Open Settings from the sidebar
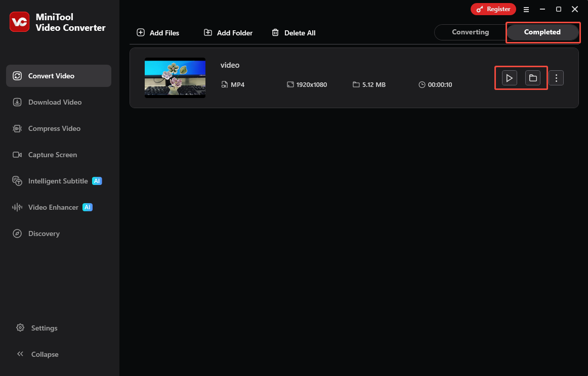The height and width of the screenshot is (376, 588). tap(37, 328)
